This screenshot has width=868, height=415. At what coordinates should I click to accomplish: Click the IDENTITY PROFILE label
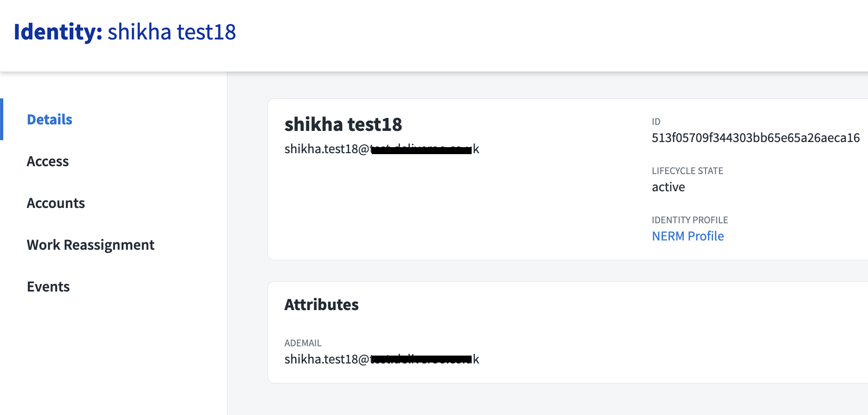click(689, 220)
